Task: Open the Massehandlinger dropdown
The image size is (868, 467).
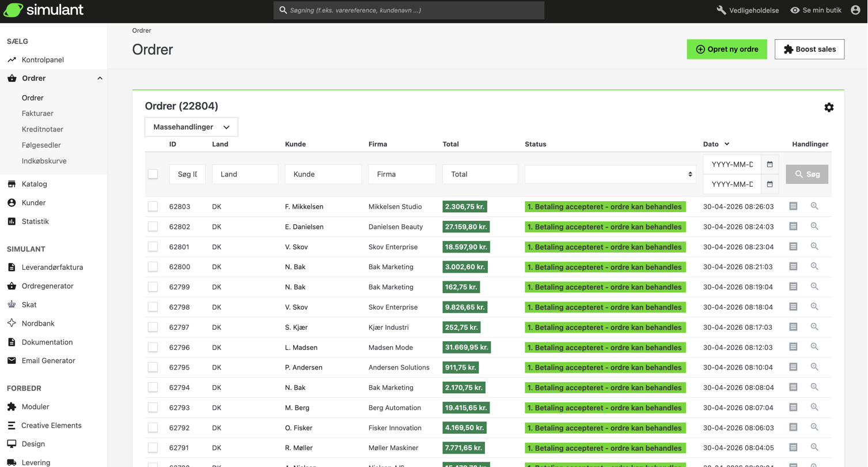Action: [x=191, y=127]
